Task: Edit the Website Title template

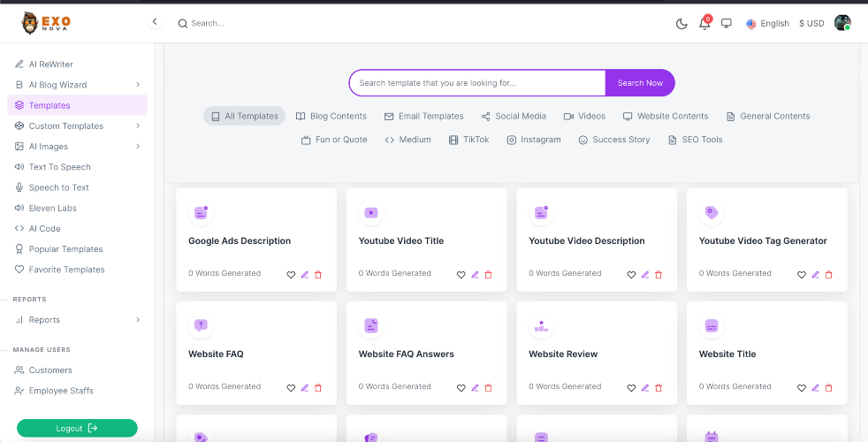Action: [x=816, y=388]
